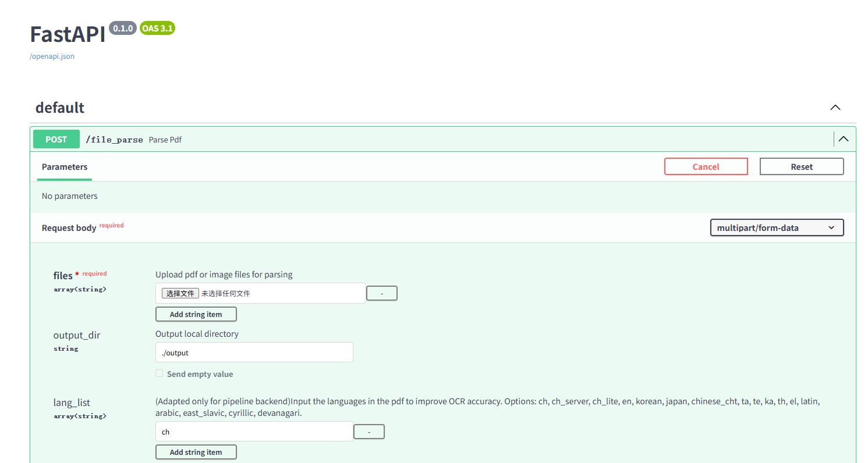This screenshot has width=868, height=463.
Task: Click the green POST method badge
Action: pos(56,140)
